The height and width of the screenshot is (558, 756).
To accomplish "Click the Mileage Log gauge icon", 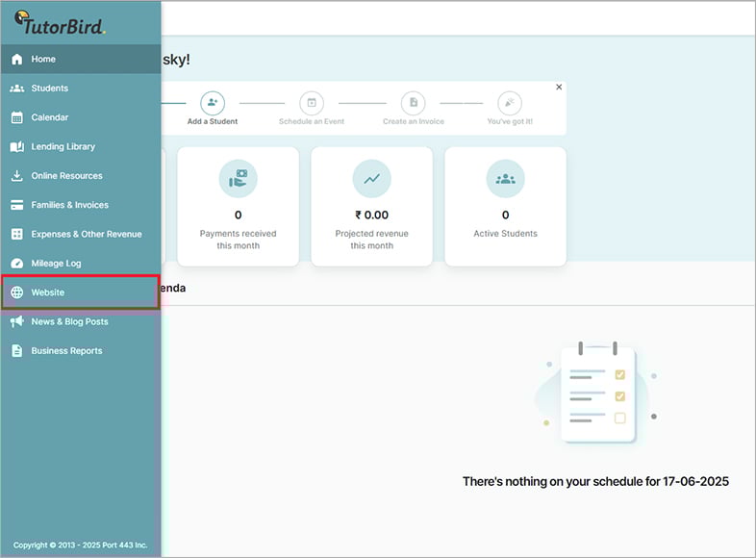I will click(17, 264).
